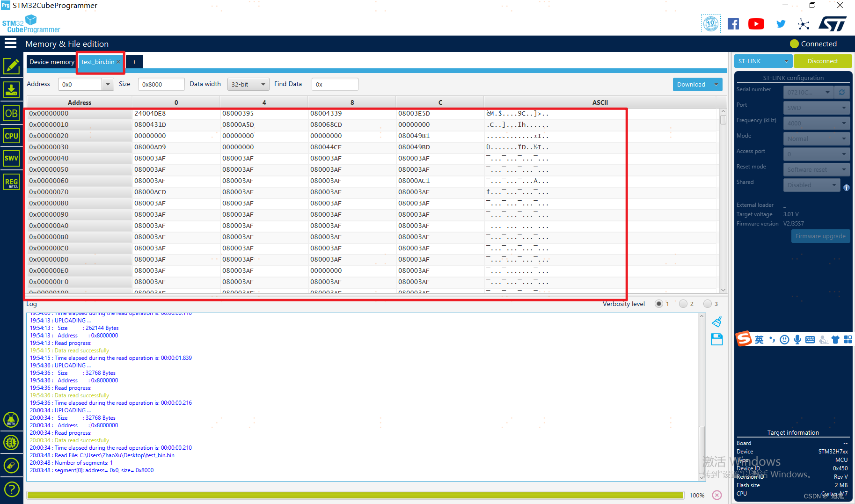The height and width of the screenshot is (504, 855).
Task: Refresh the ST-LINK serial number list
Action: (x=842, y=92)
